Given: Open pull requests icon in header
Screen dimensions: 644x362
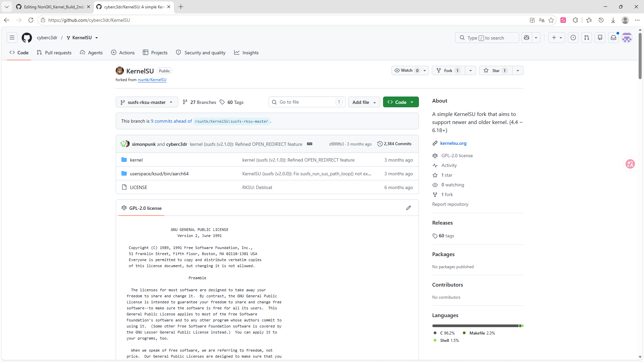Looking at the screenshot, I should click(x=587, y=38).
